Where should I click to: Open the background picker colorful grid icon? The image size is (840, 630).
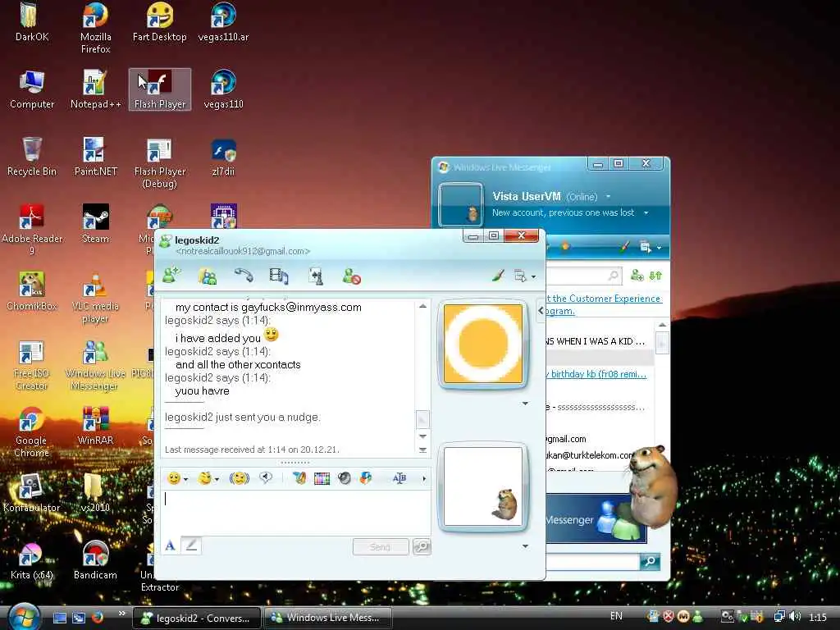point(322,478)
